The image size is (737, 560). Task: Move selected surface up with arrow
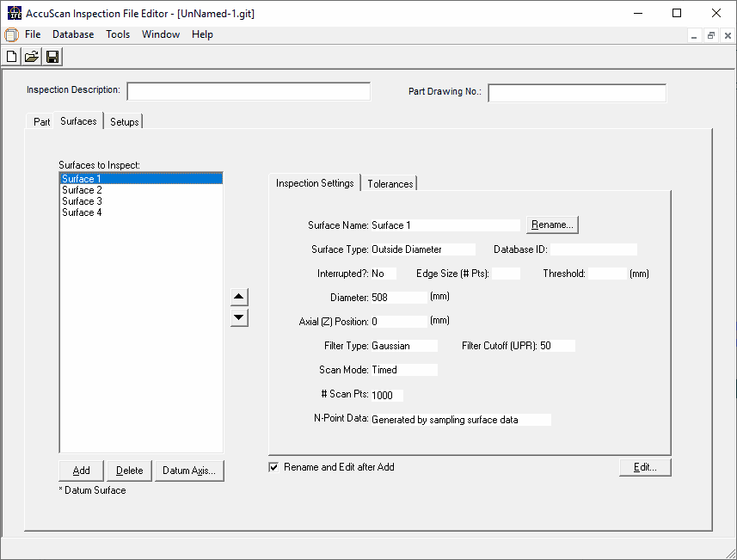coord(240,298)
